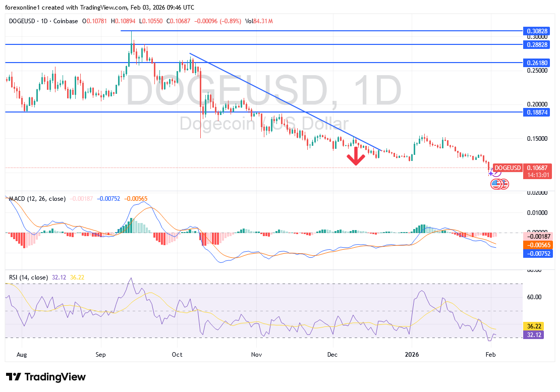Screen dimensions: 560x392
Task: Click the MACD blue value label -0.00752
Action: [x=537, y=254]
